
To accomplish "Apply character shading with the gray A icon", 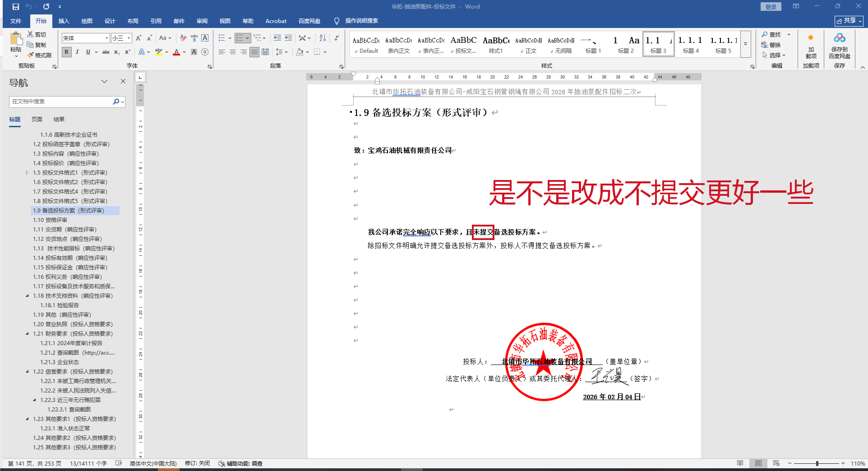I will coord(194,52).
